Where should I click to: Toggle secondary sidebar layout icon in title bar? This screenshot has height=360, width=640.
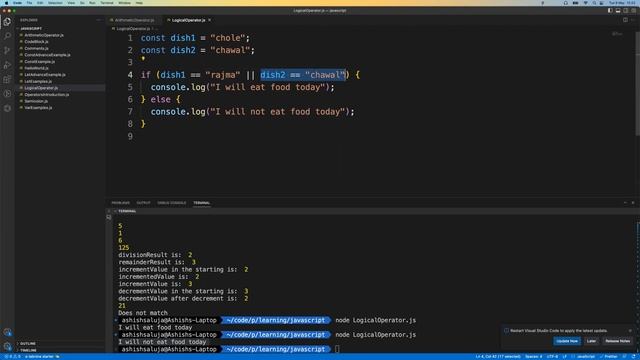(x=626, y=11)
